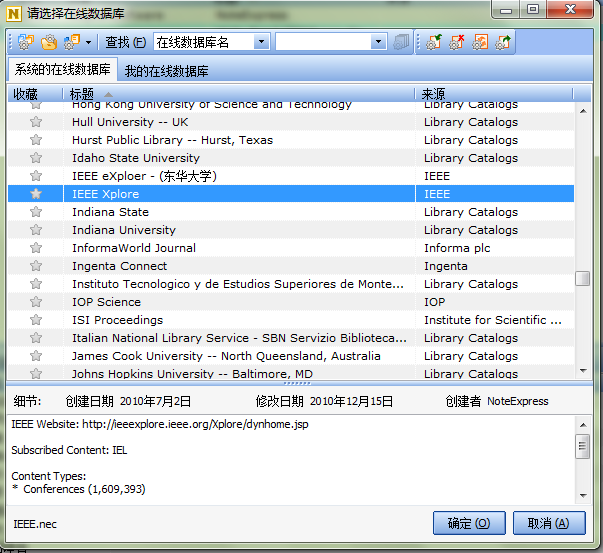
Task: Click the database list scroll-down arrow
Action: [x=583, y=371]
